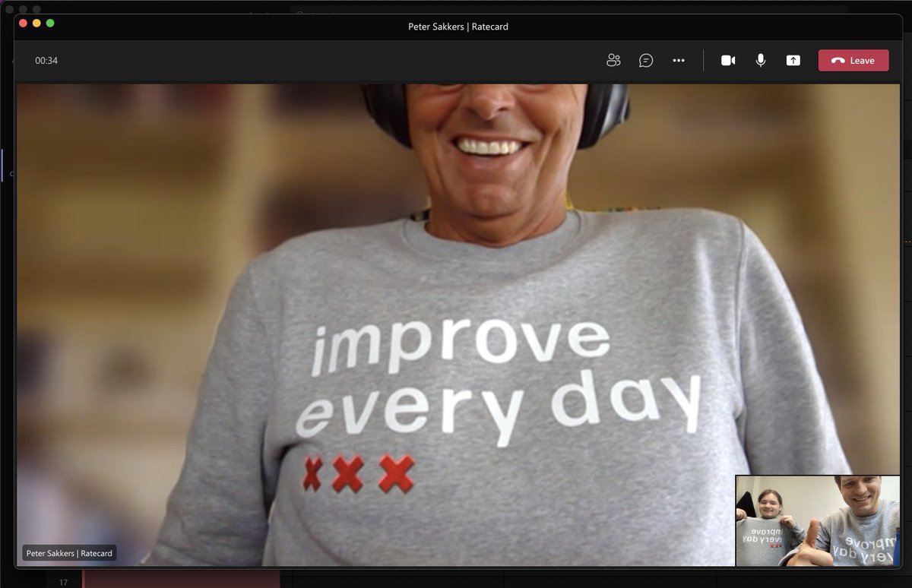Share screen content
The width and height of the screenshot is (912, 588).
pyautogui.click(x=793, y=61)
